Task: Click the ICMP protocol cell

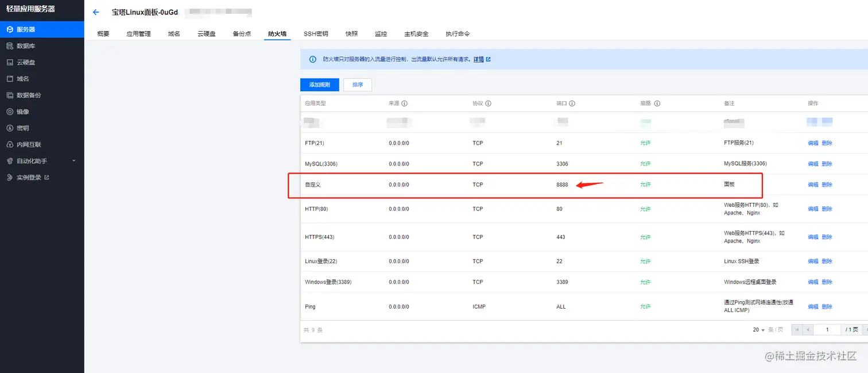Action: (x=479, y=306)
